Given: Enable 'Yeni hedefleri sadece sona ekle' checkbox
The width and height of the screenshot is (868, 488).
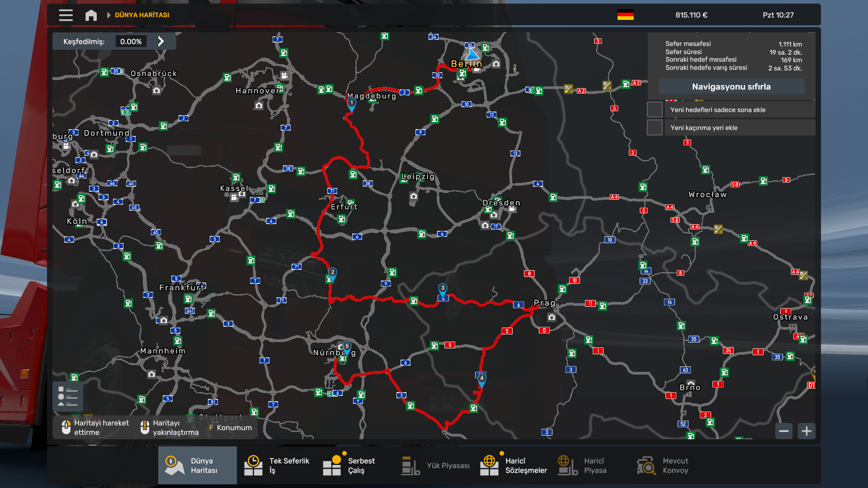Looking at the screenshot, I should (x=655, y=110).
